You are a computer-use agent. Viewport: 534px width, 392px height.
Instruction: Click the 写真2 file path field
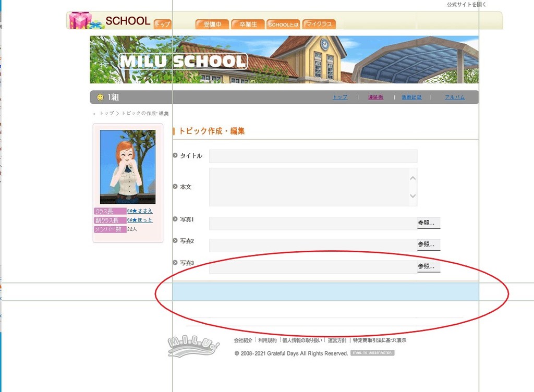point(313,245)
